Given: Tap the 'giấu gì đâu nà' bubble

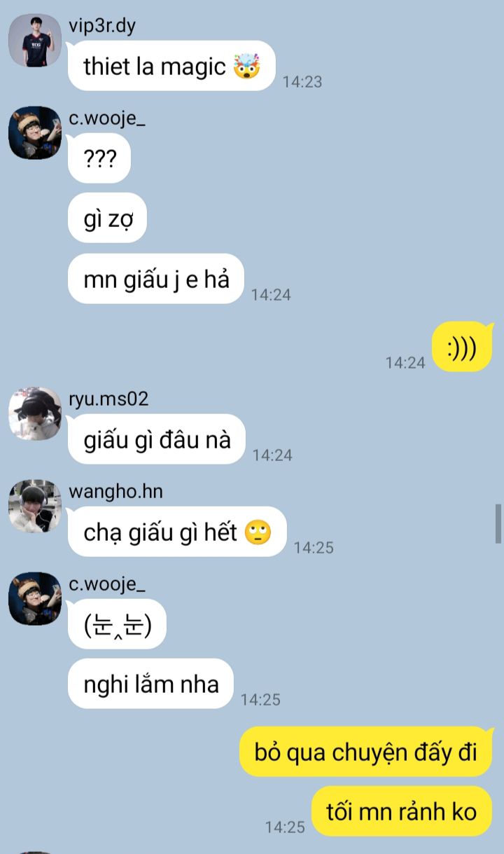Looking at the screenshot, I should pos(157,439).
